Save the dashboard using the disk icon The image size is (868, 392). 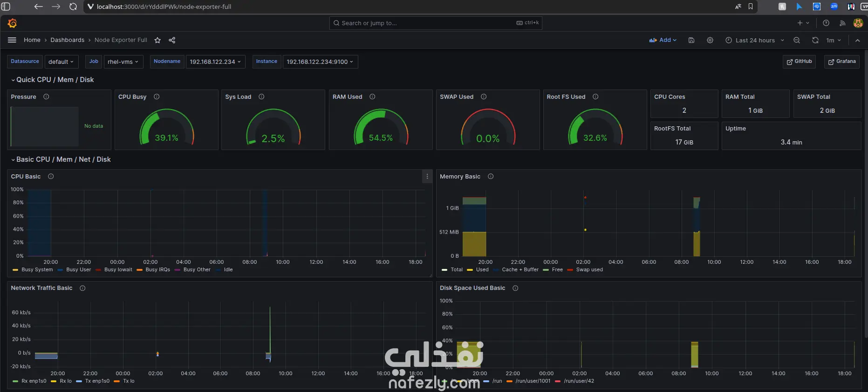click(x=691, y=40)
